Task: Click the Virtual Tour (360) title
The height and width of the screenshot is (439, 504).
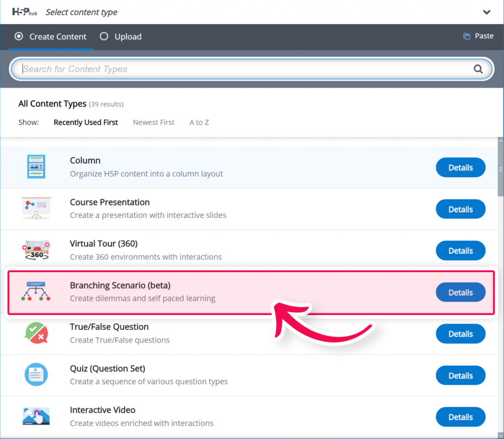Action: (x=103, y=244)
